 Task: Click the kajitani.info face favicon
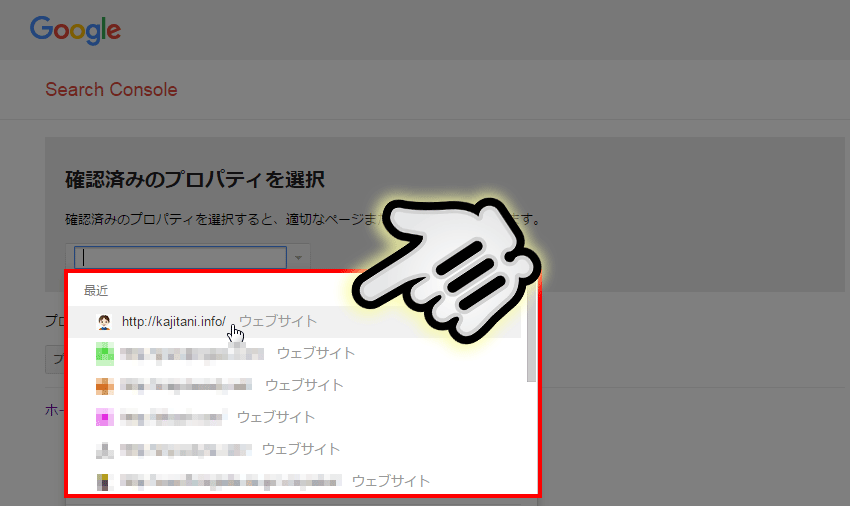(x=104, y=322)
